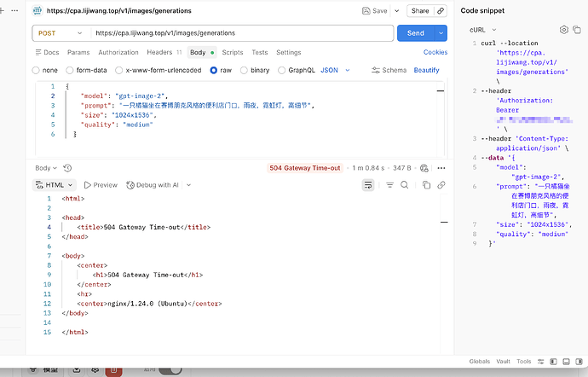Click the "347 B" response size
The image size is (588, 377).
pyautogui.click(x=402, y=168)
